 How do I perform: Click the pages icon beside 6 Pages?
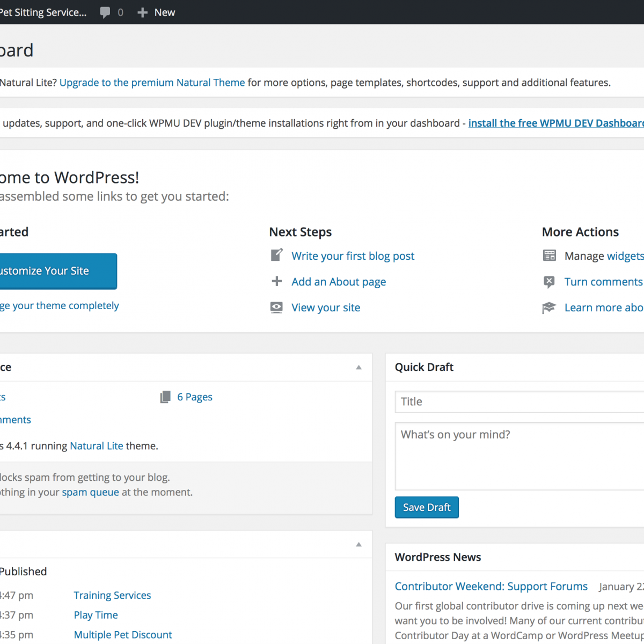coord(165,397)
